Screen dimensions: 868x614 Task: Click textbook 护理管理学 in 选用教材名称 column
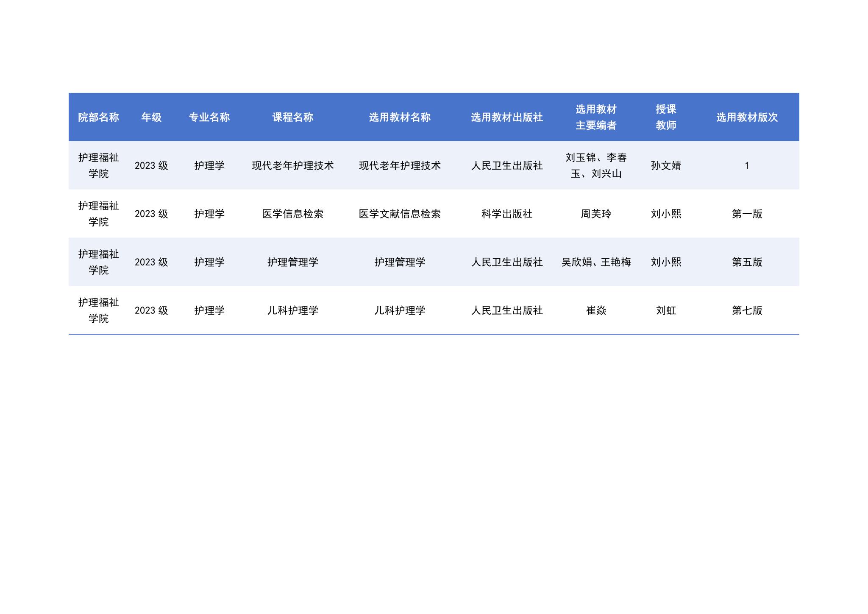click(400, 262)
